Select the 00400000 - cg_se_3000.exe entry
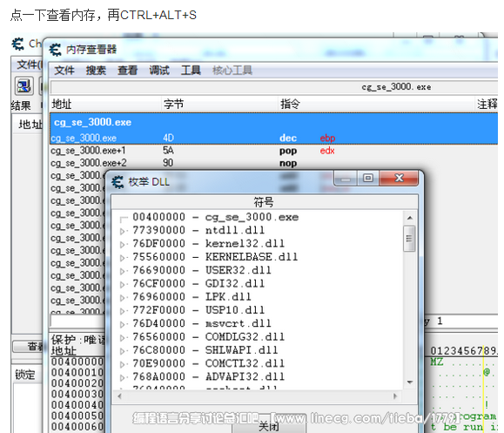This screenshot has width=504, height=433. click(x=216, y=217)
